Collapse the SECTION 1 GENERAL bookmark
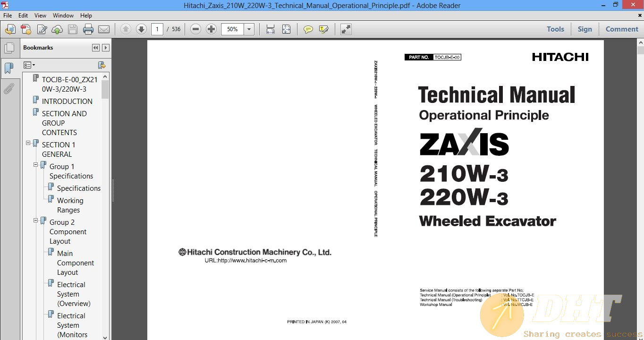 click(x=28, y=143)
